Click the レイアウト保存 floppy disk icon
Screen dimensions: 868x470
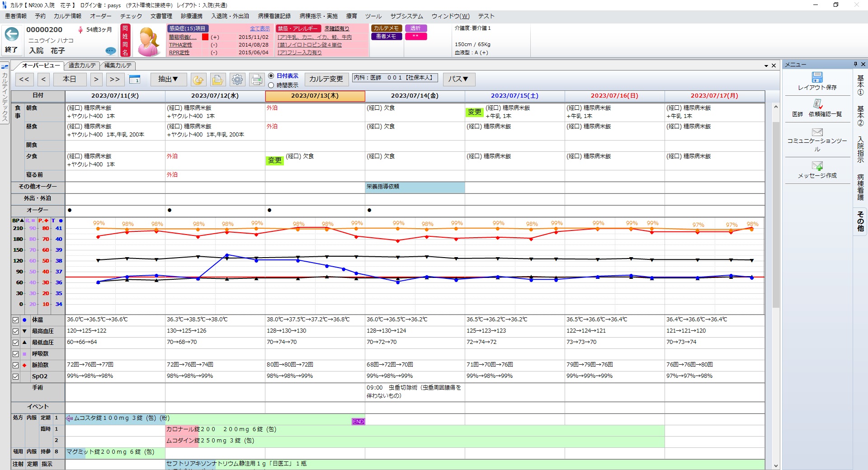(817, 77)
